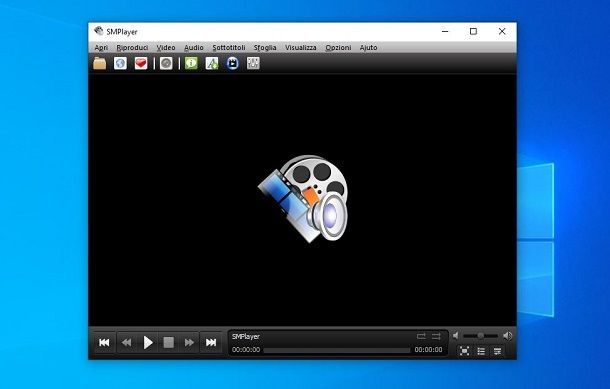The height and width of the screenshot is (389, 610).
Task: Open the Video menu
Action: (166, 47)
